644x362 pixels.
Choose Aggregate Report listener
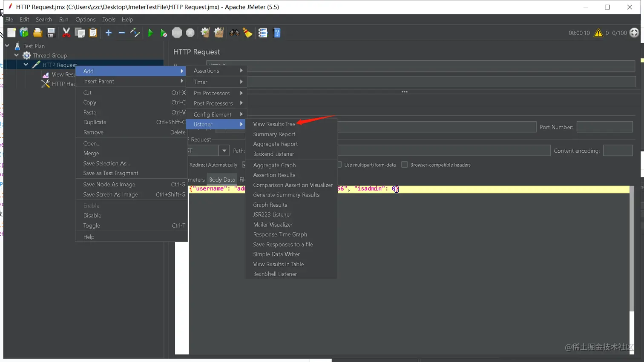pos(291,144)
